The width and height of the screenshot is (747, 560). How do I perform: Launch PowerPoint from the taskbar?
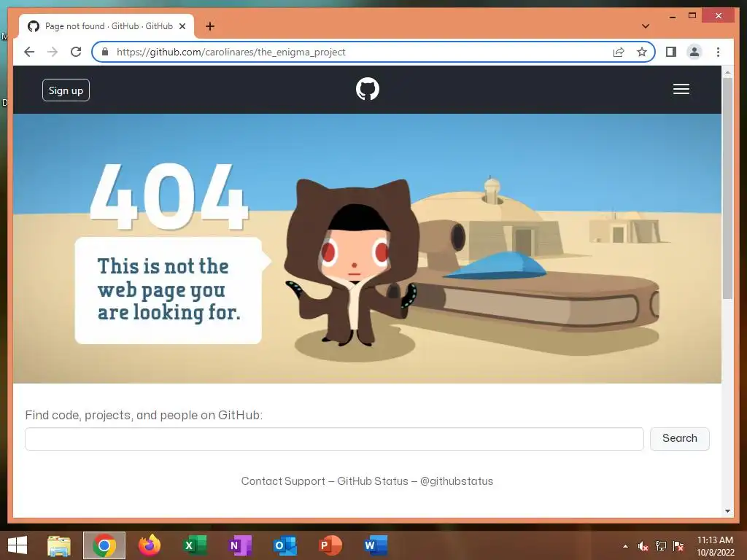(x=330, y=545)
